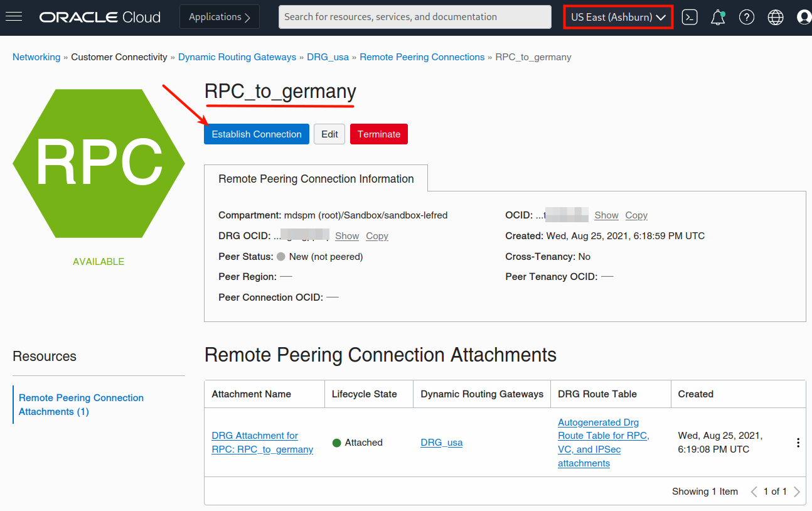The height and width of the screenshot is (511, 812).
Task: Expand the Applications menu
Action: click(x=220, y=17)
